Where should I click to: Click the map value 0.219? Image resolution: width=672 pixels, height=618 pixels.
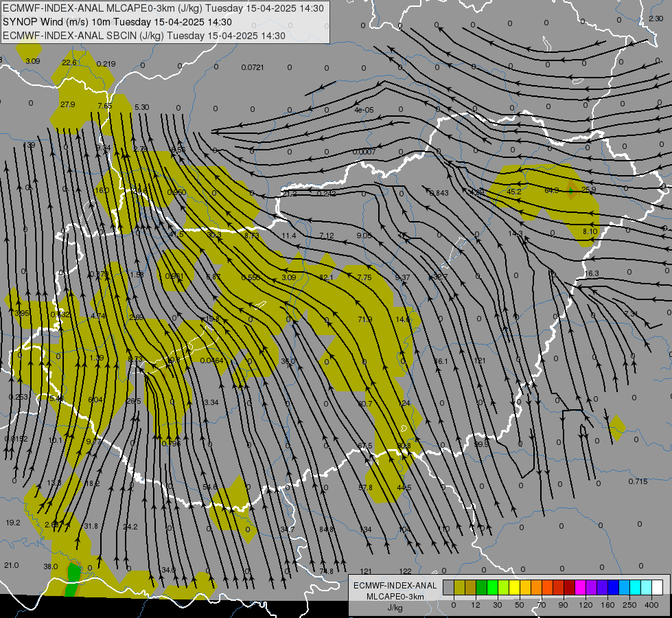pyautogui.click(x=106, y=64)
